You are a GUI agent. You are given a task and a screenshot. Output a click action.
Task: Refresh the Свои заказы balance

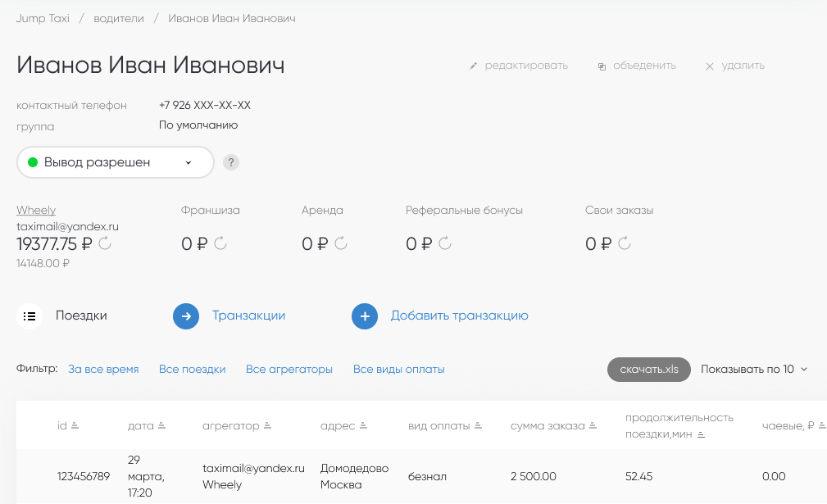625,243
